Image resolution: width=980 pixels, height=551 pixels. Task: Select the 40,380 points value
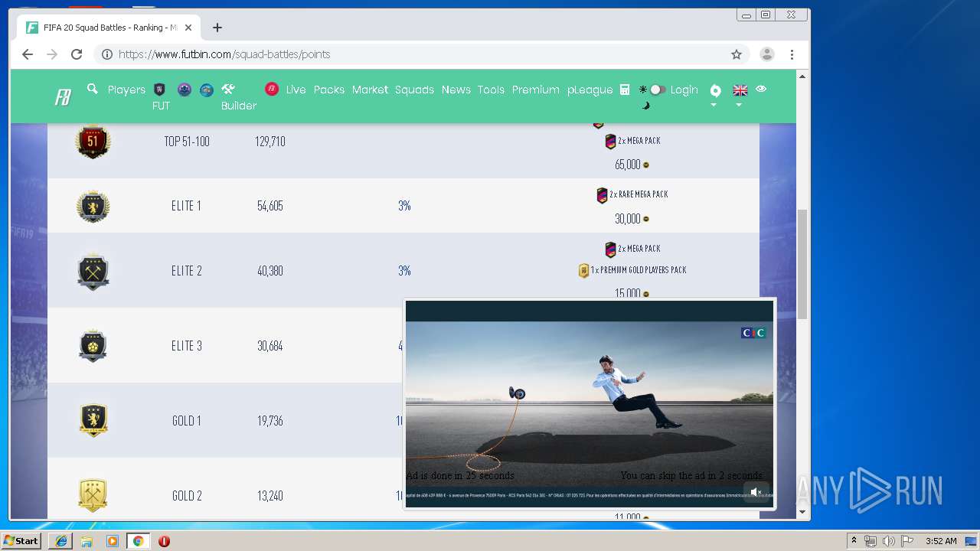tap(270, 271)
